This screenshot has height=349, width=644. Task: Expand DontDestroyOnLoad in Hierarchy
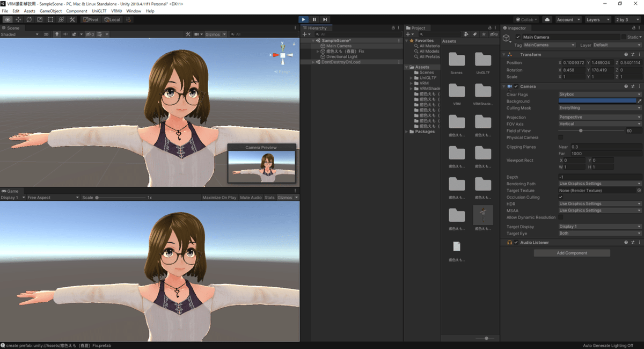[x=313, y=62]
